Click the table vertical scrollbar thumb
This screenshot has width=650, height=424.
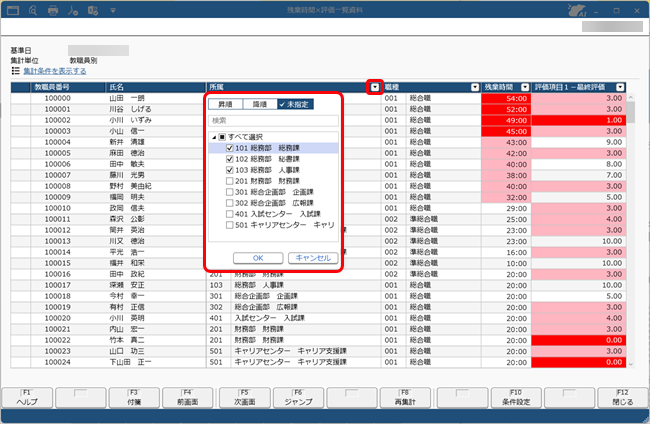coord(631,112)
